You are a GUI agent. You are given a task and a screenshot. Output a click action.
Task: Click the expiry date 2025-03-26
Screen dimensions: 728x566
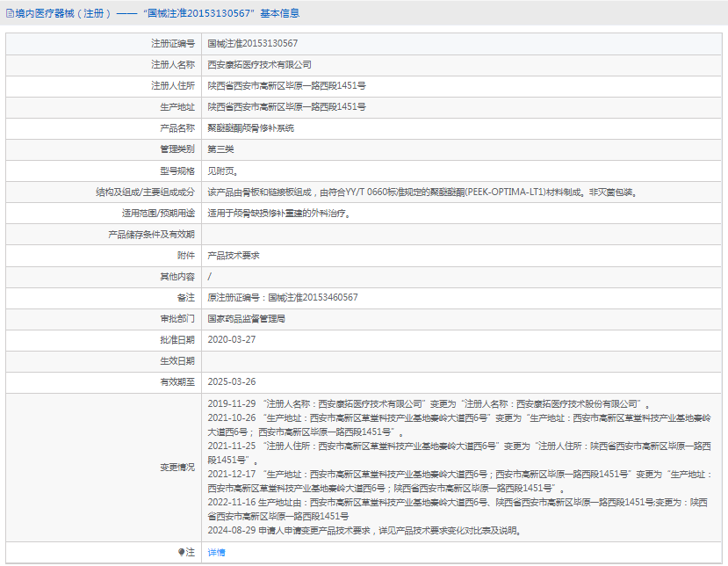pos(232,382)
